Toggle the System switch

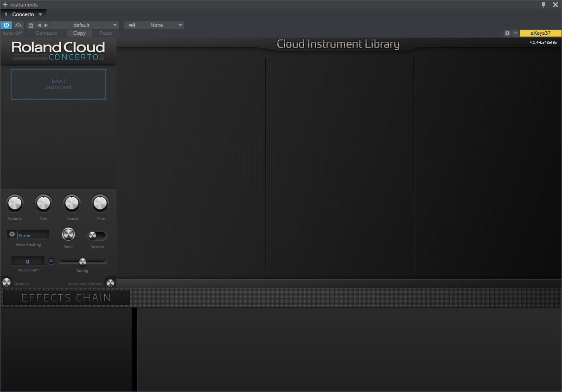tap(97, 235)
